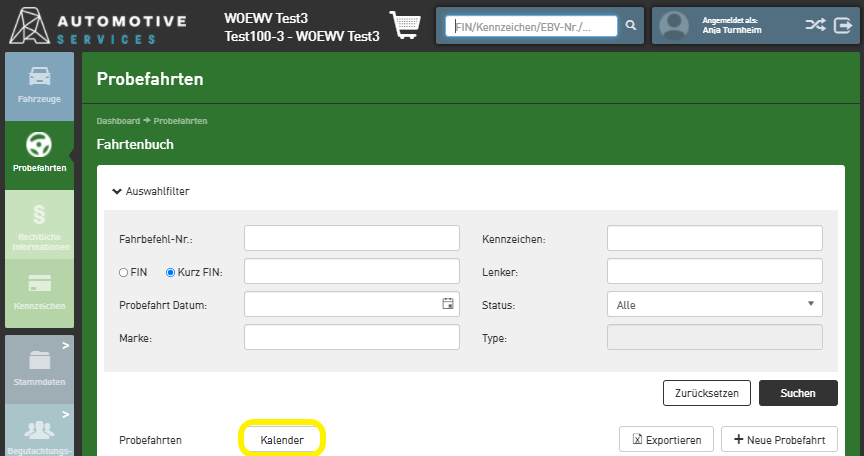Image resolution: width=864 pixels, height=456 pixels.
Task: Click the switch user shuffle icon
Action: [x=815, y=26]
